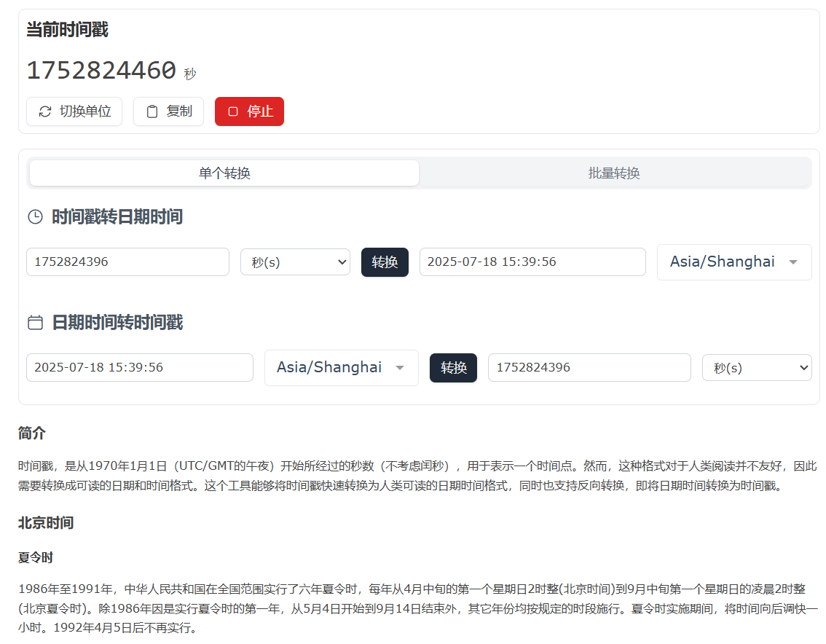Stop the live timestamp with 停止
This screenshot has height=644, width=826.
pos(249,111)
